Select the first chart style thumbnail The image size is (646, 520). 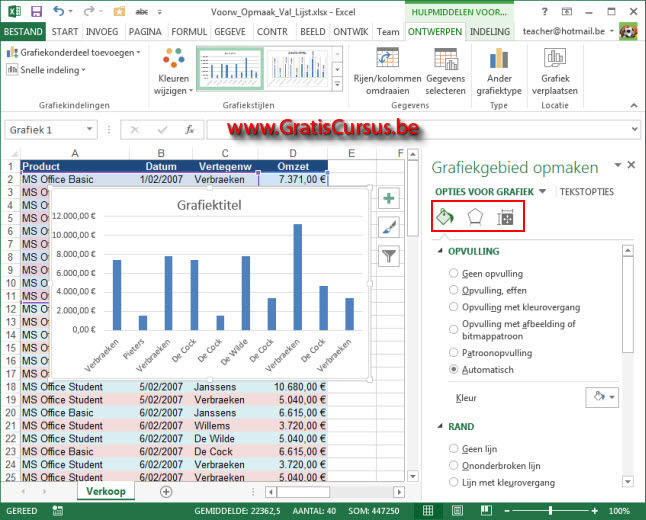(x=230, y=68)
